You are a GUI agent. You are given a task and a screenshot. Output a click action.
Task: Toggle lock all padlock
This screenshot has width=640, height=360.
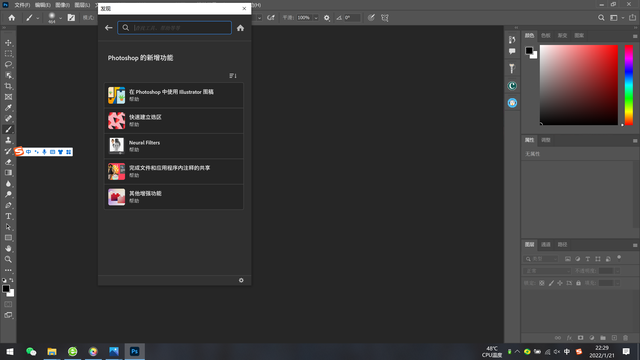[578, 283]
